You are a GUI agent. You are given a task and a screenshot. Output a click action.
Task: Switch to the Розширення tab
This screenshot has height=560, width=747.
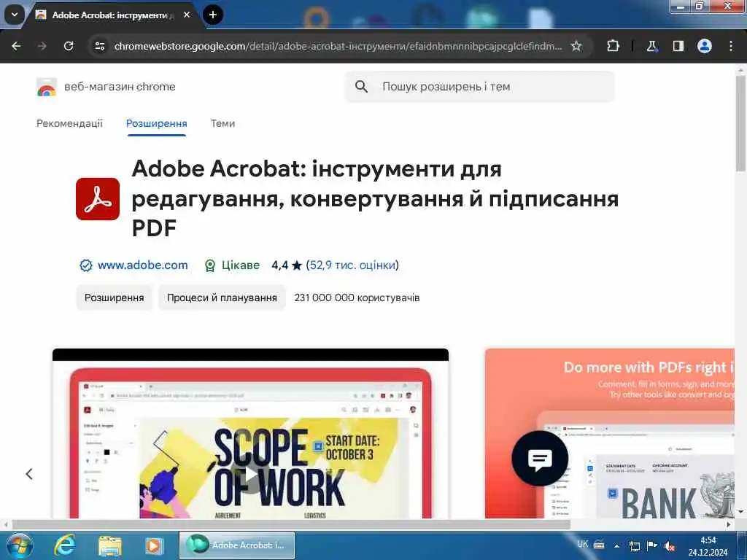tap(157, 123)
